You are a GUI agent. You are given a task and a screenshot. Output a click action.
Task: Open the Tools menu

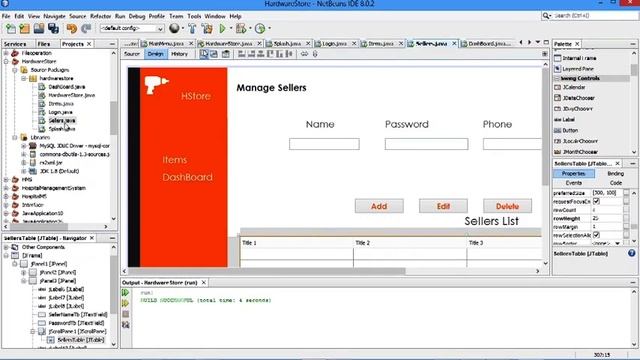[x=194, y=16]
